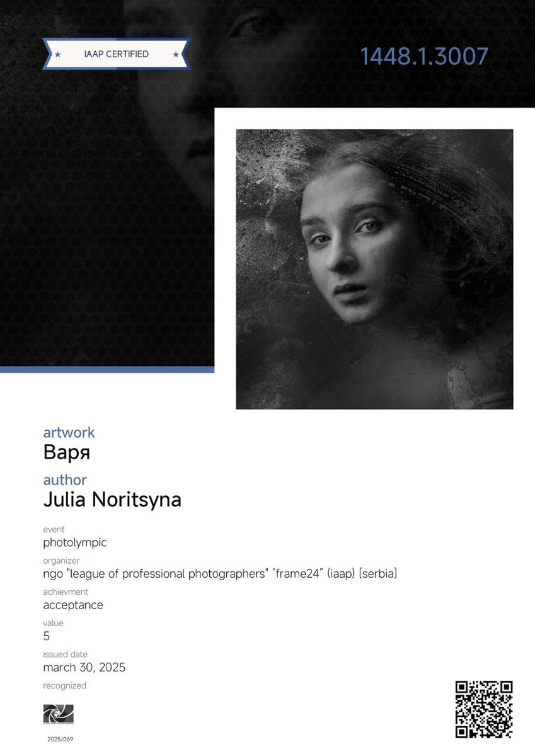
Task: Select certificate number 1448.1.3007
Action: [424, 57]
